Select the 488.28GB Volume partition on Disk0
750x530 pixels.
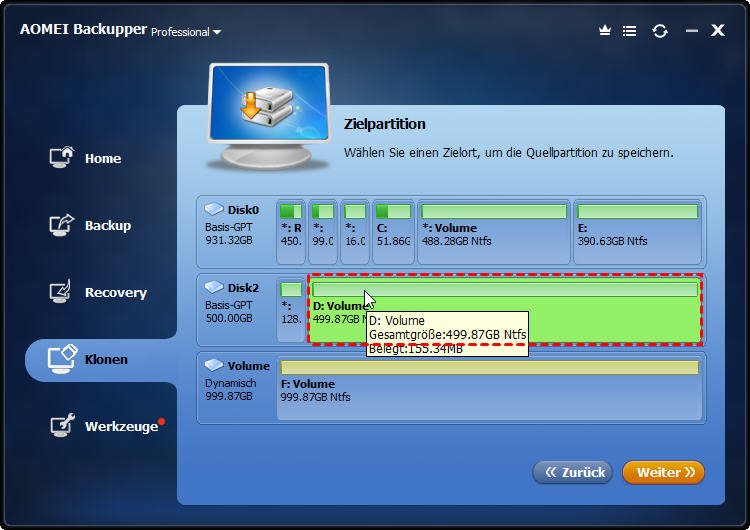click(494, 232)
